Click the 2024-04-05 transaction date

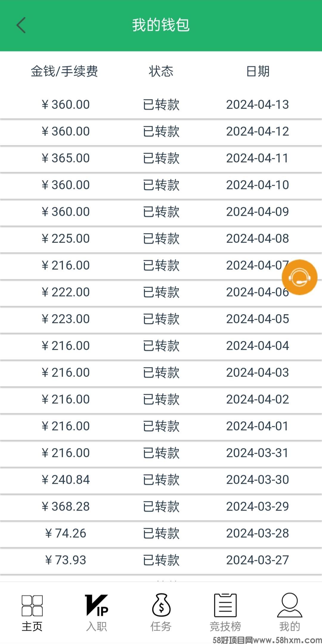(x=258, y=319)
